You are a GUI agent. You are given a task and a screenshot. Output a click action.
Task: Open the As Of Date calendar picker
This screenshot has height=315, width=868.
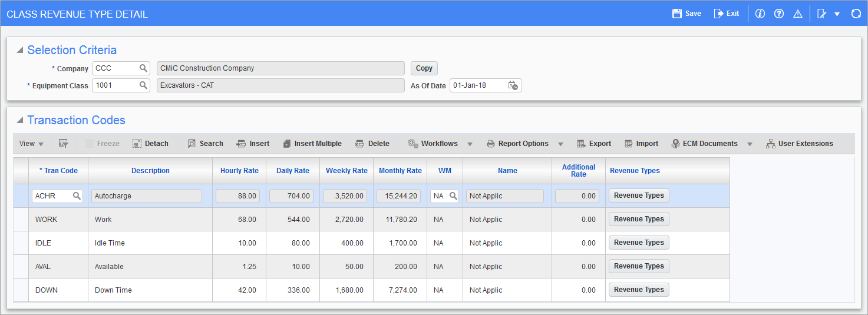click(x=513, y=85)
